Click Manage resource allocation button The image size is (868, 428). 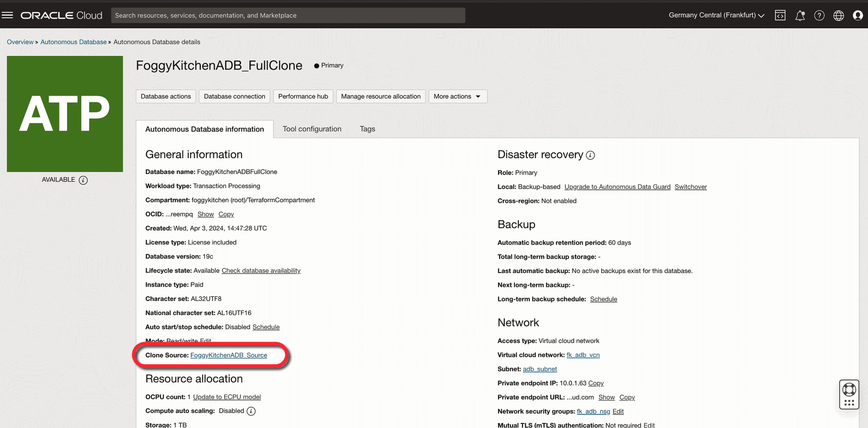(381, 96)
